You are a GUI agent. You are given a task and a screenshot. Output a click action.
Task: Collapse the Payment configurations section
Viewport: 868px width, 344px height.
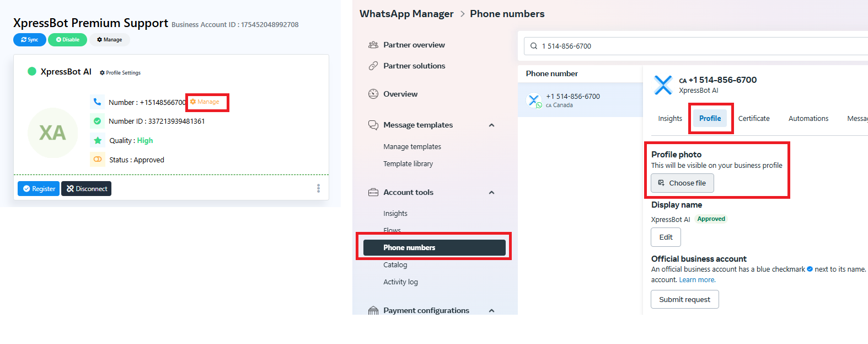tap(491, 310)
